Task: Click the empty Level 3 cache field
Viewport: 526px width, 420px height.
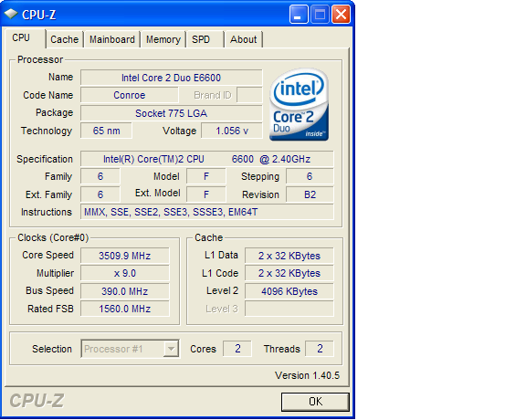Action: coord(289,309)
